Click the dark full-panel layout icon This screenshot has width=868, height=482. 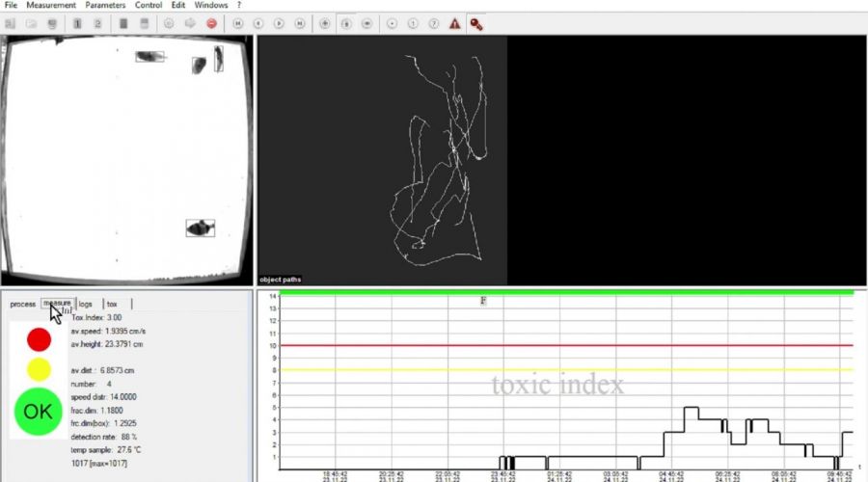[x=123, y=24]
